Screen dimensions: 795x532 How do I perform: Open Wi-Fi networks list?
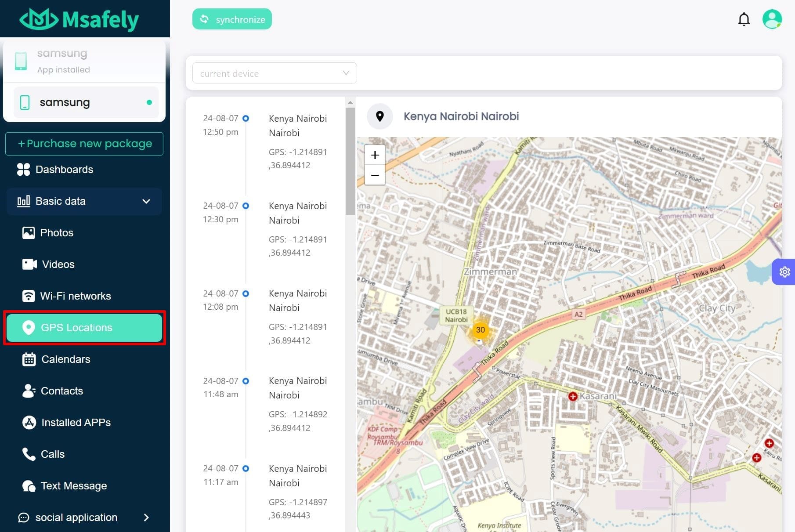tap(76, 296)
